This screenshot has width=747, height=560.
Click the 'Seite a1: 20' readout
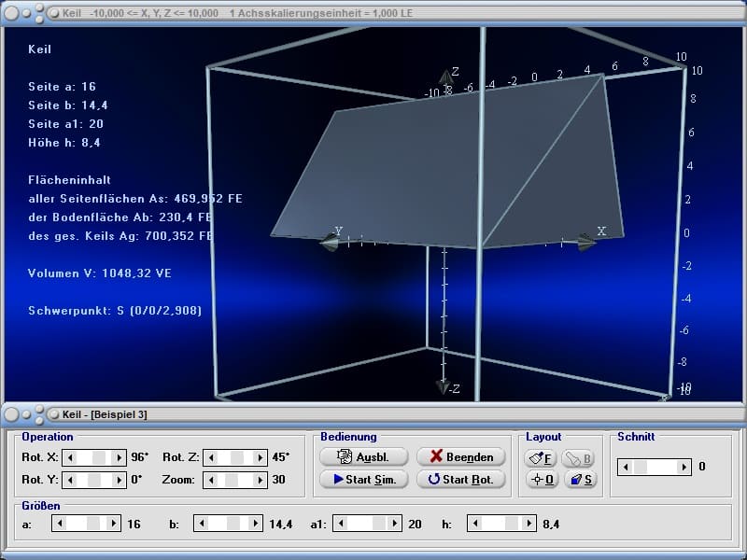click(x=65, y=124)
